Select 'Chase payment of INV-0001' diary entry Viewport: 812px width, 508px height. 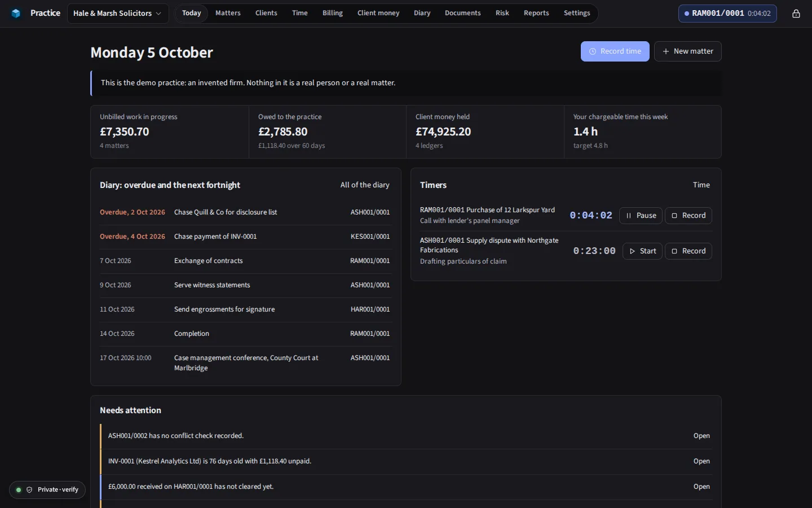coord(245,237)
